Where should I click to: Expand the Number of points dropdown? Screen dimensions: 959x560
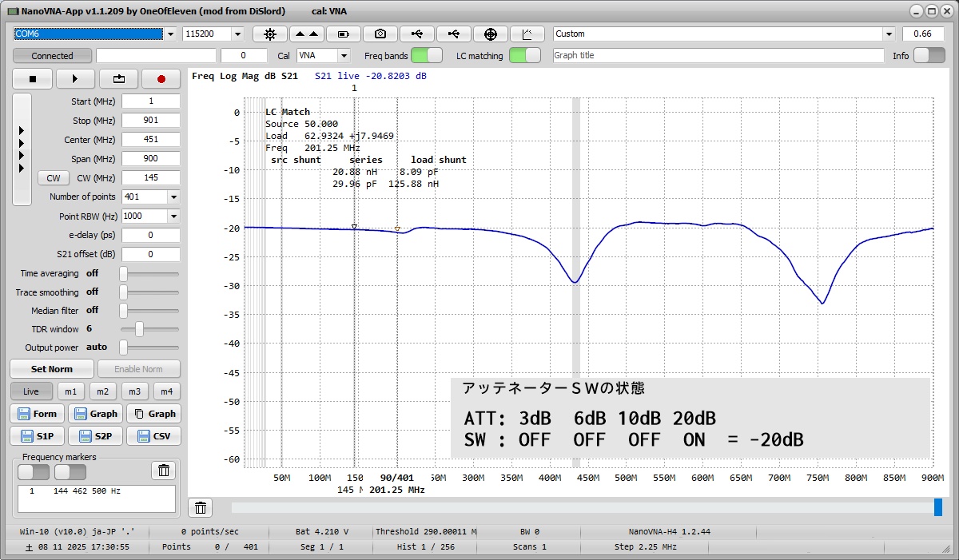[173, 197]
